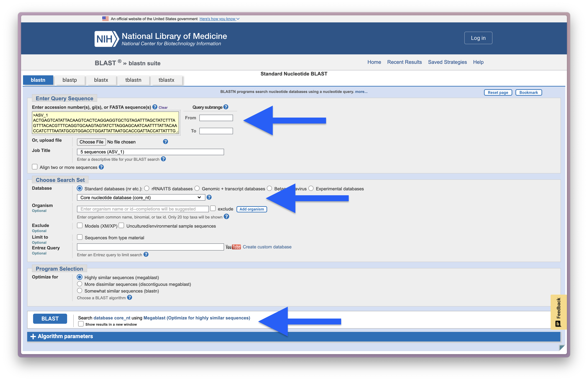Screen dimensions: 588x381
Task: Enable Show results in a new window
Action: click(x=81, y=324)
